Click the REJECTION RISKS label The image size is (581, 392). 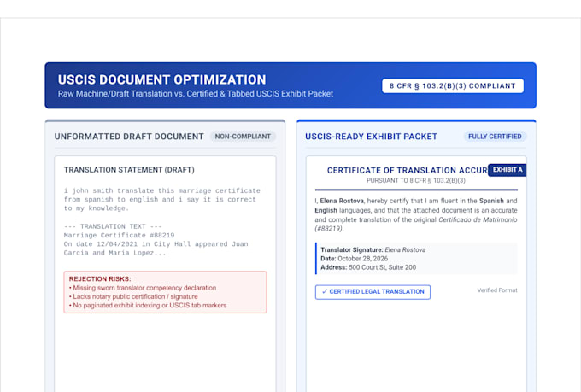tap(100, 278)
